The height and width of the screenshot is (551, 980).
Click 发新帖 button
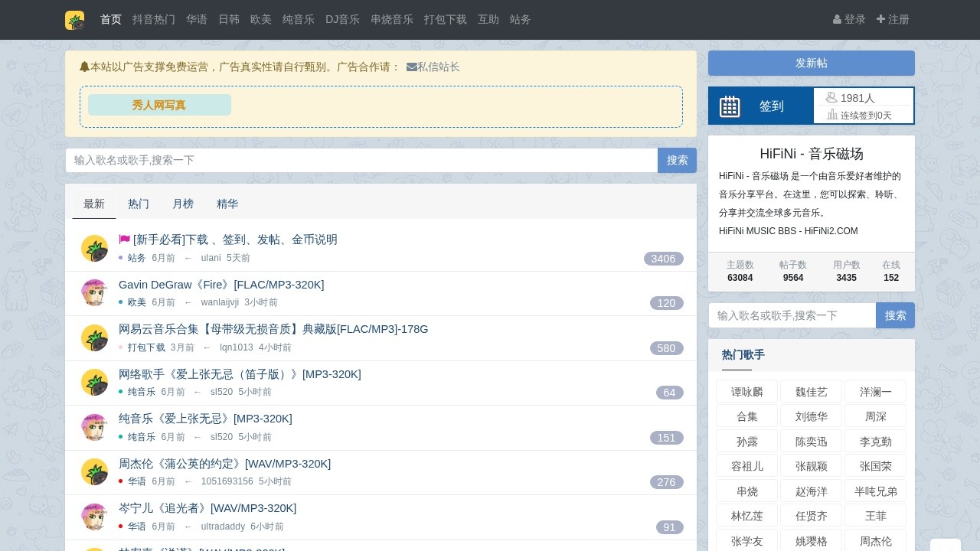point(812,63)
